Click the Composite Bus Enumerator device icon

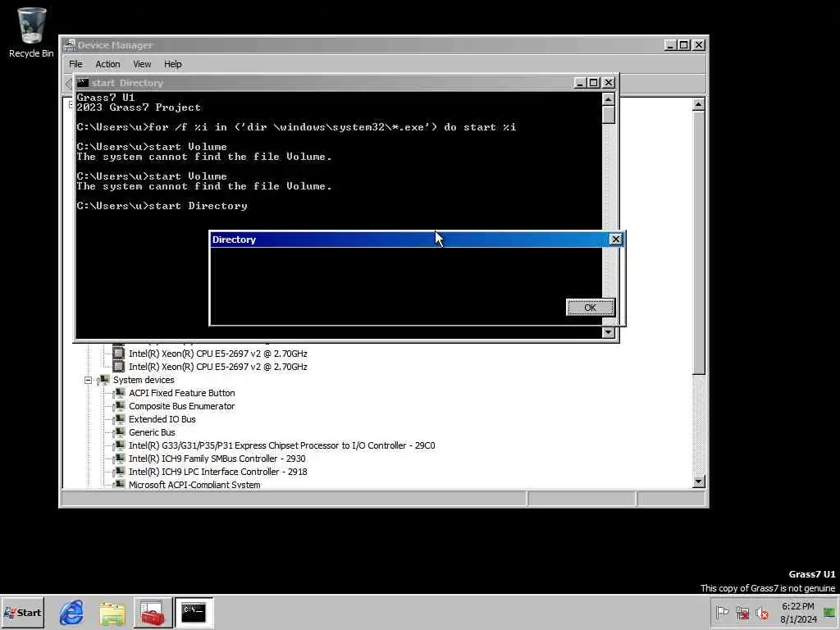click(120, 406)
